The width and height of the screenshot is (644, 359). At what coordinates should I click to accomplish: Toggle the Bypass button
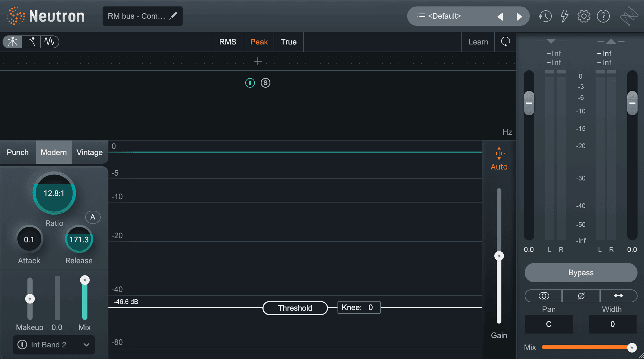581,273
